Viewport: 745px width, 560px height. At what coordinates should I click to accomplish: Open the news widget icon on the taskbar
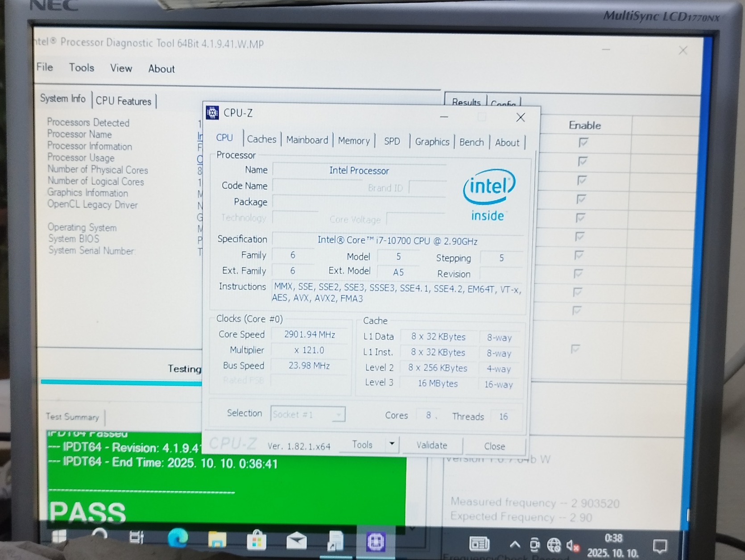480,544
